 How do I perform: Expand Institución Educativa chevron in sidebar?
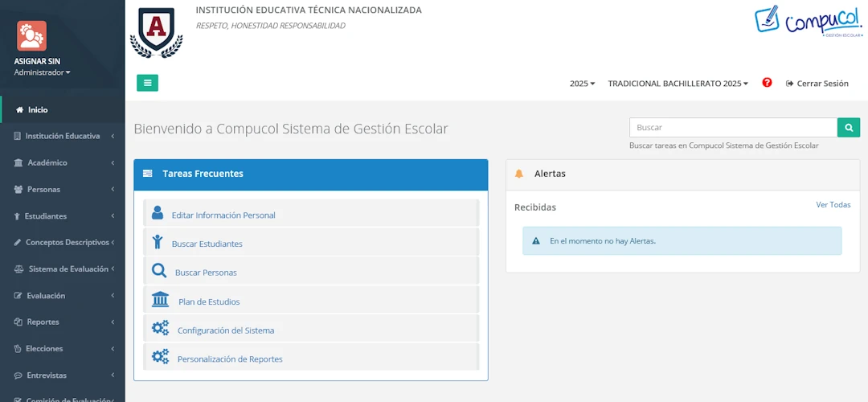click(x=113, y=136)
